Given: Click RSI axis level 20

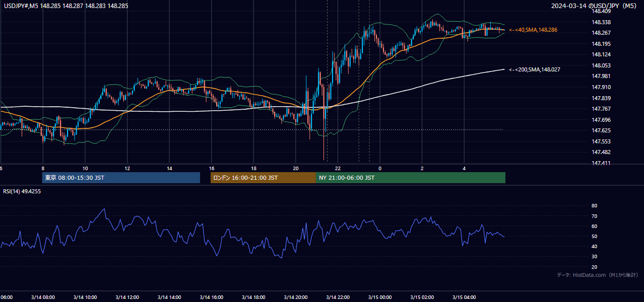Looking at the screenshot, I should [595, 267].
